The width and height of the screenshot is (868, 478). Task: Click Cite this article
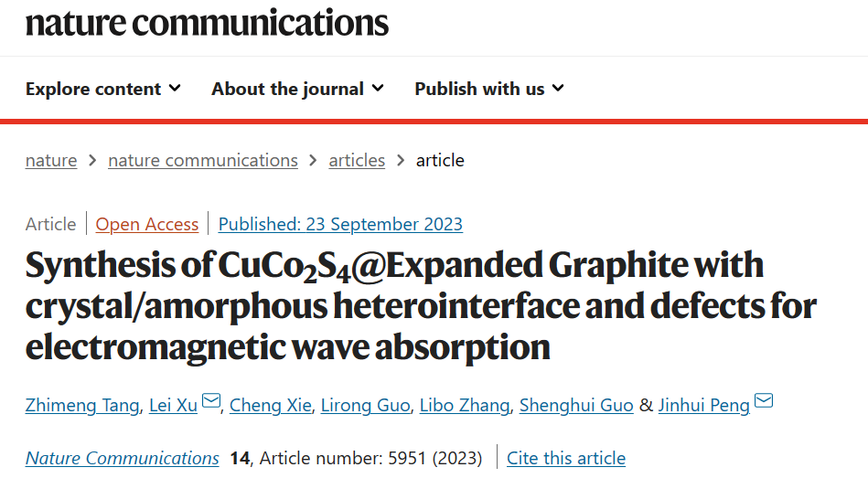click(566, 458)
